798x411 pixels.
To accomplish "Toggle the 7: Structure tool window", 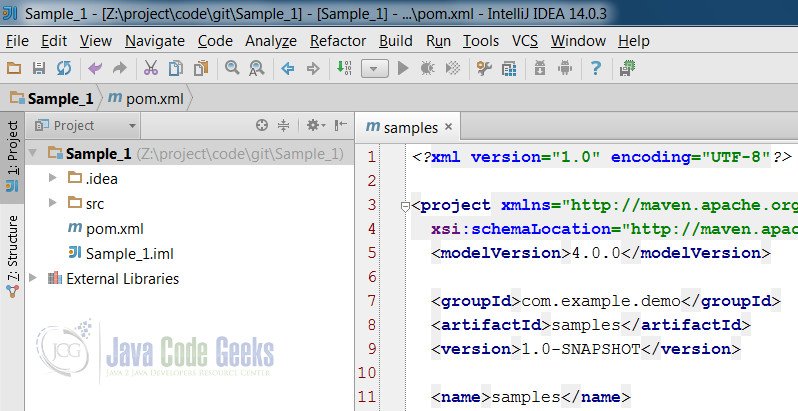I will (12, 257).
